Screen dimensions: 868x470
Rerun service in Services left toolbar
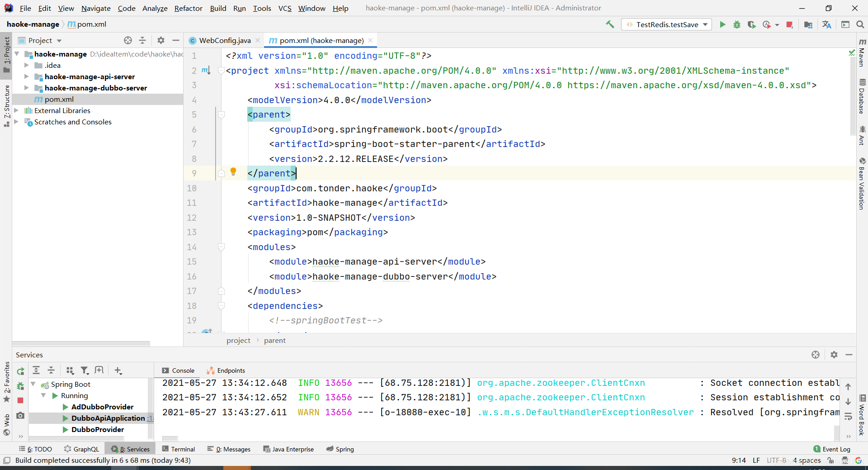click(x=20, y=371)
